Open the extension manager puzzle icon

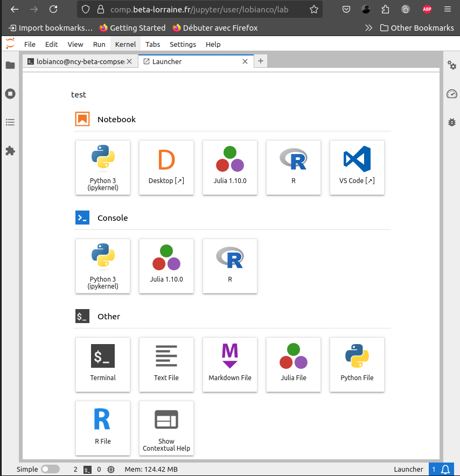10,151
